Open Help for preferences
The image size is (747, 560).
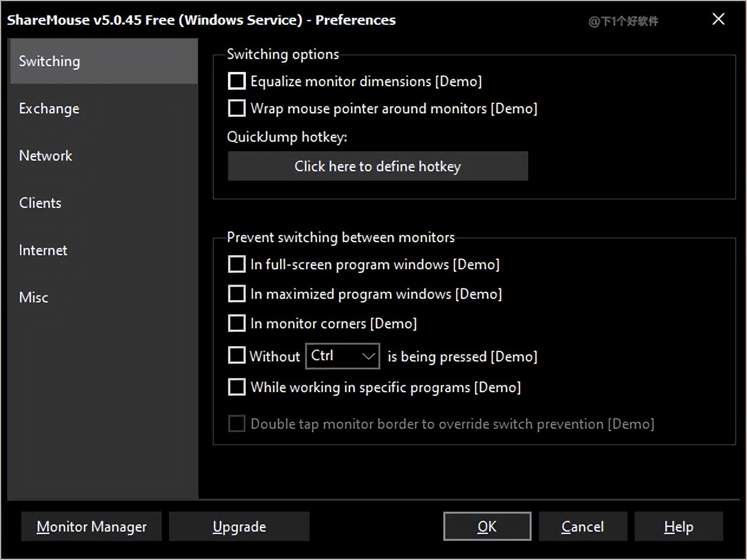pyautogui.click(x=678, y=526)
